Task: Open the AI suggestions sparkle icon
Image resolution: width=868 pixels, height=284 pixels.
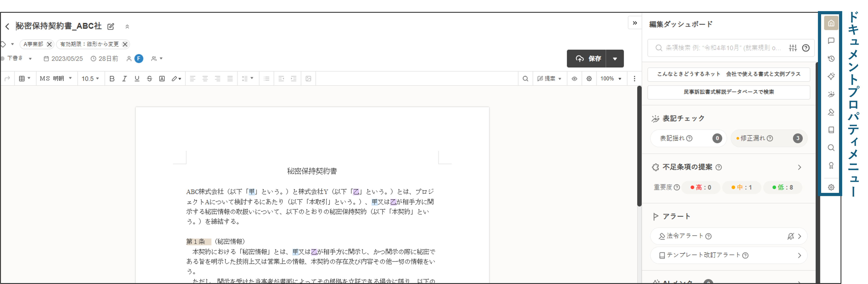Action: tap(831, 76)
